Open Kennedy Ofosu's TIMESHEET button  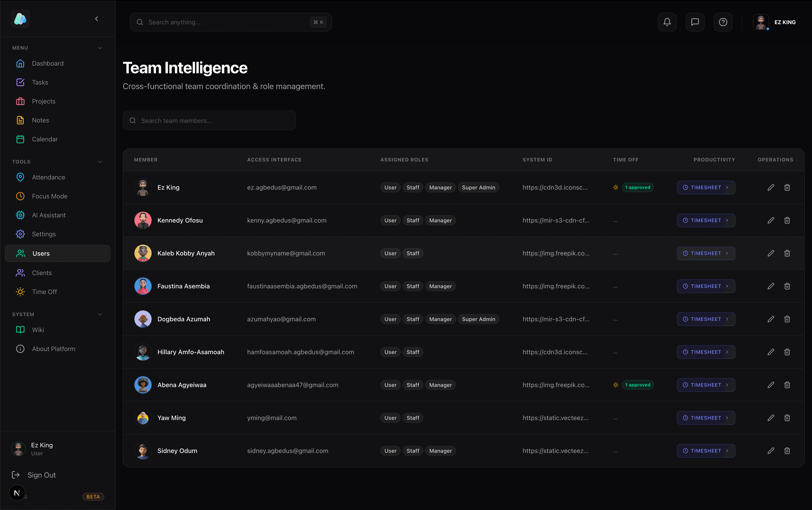(x=706, y=221)
